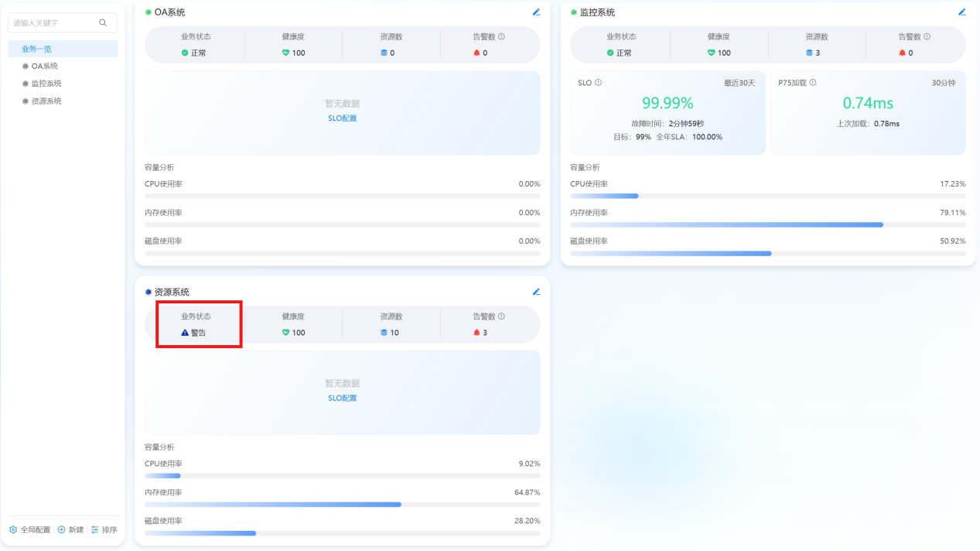Click the resource stack icon showing 10
The height and width of the screenshot is (551, 980).
(383, 333)
